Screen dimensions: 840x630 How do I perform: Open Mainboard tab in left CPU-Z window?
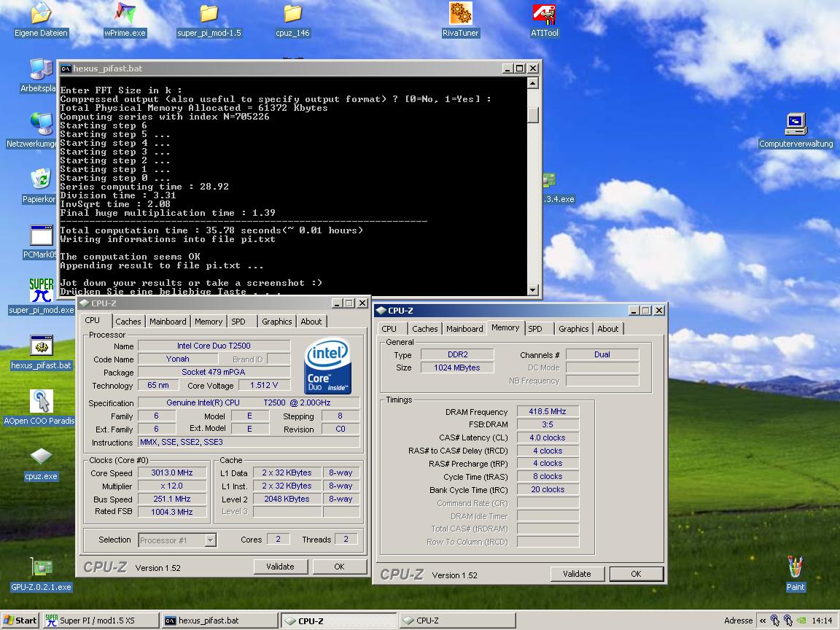point(168,322)
